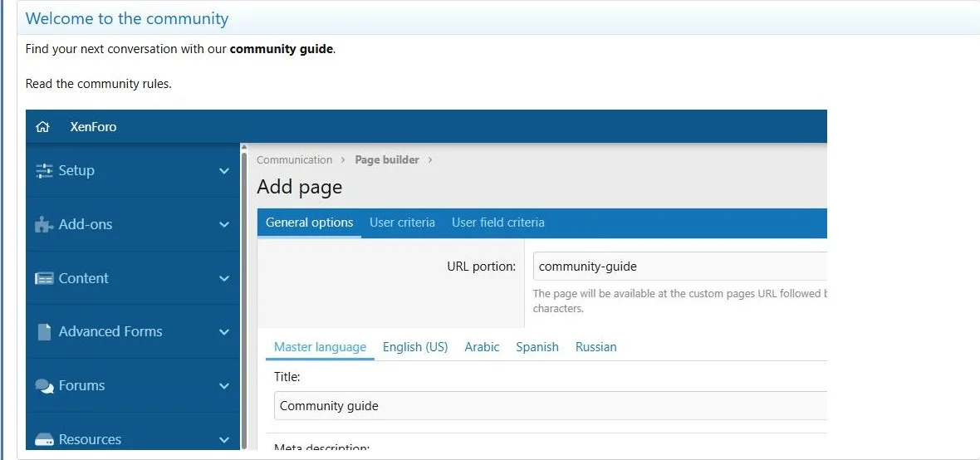Click the home icon beside XenForo

coord(42,127)
